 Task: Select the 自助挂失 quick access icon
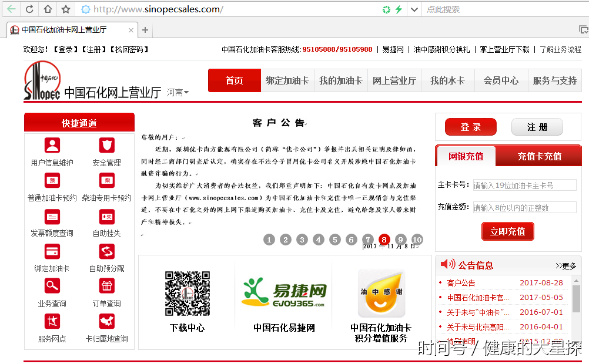click(106, 216)
